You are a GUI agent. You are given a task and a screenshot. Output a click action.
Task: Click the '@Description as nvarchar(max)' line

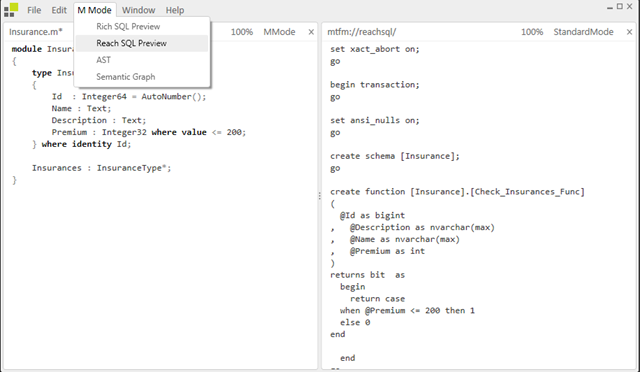point(422,227)
